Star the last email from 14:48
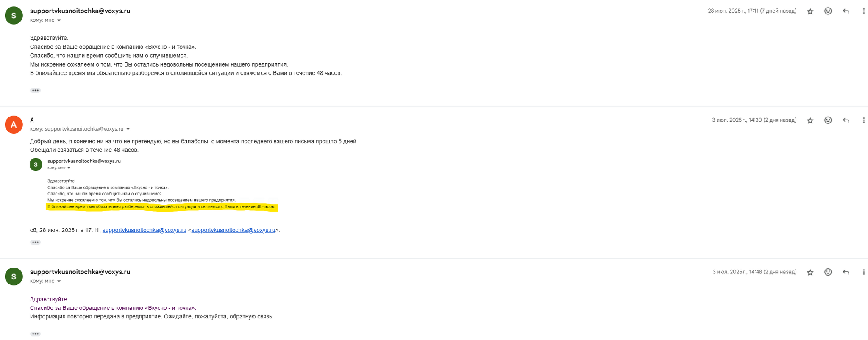Image resolution: width=868 pixels, height=340 pixels. [x=810, y=272]
